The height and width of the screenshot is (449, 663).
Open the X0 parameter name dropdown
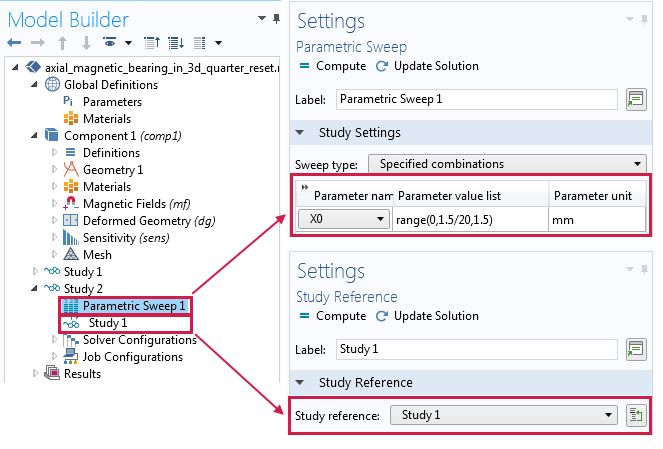[344, 219]
